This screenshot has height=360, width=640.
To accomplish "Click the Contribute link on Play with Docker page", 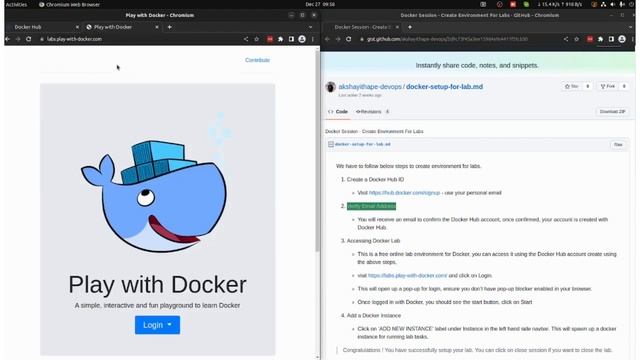I will pyautogui.click(x=257, y=60).
